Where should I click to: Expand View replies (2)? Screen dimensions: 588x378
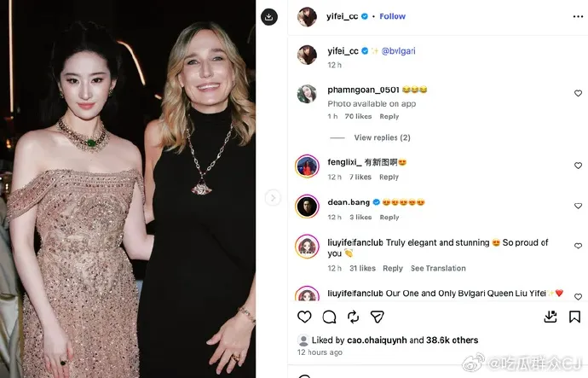[382, 137]
